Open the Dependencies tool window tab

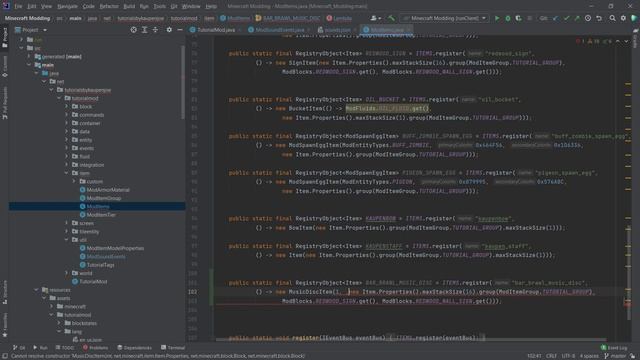click(134, 348)
